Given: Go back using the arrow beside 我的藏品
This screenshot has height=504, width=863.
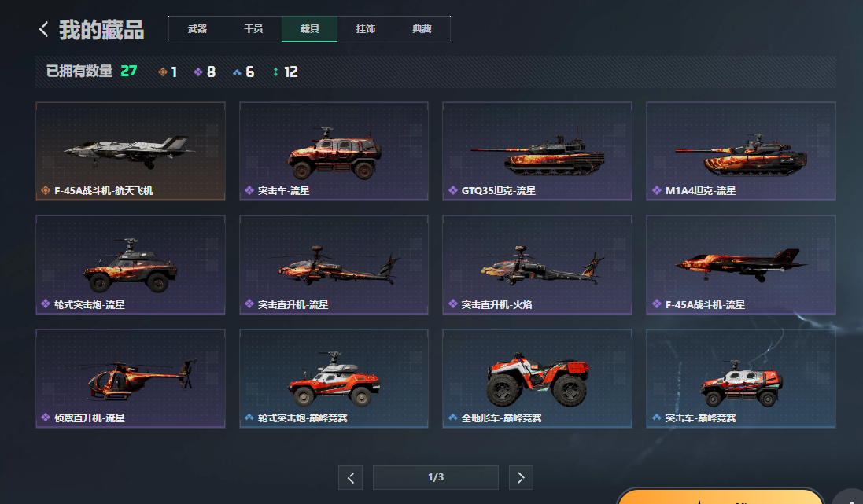Looking at the screenshot, I should tap(43, 29).
